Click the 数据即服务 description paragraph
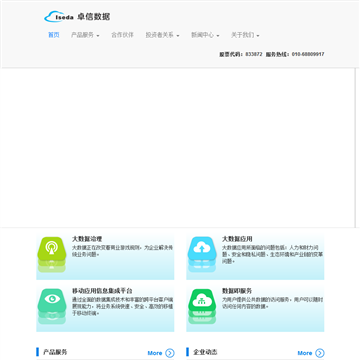360x360 pixels. (x=272, y=303)
